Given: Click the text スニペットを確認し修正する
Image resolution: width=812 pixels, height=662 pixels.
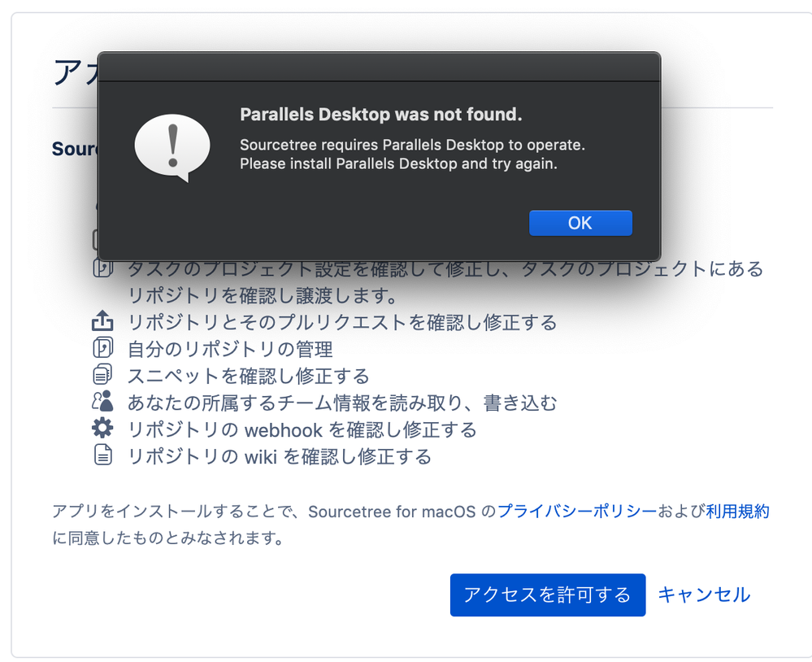Looking at the screenshot, I should tap(249, 376).
